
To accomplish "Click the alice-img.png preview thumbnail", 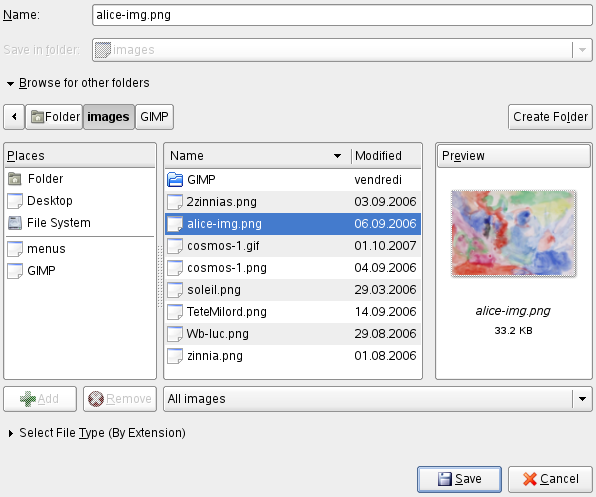I will (514, 233).
